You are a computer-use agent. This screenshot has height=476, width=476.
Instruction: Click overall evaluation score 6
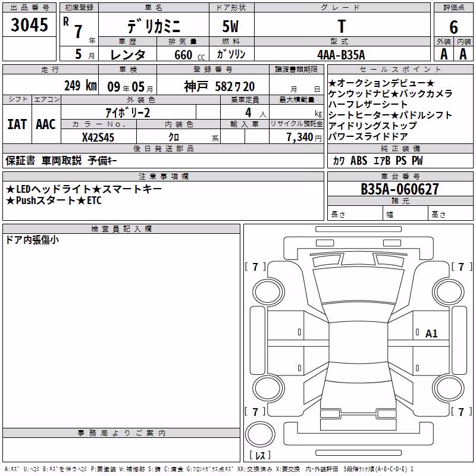pyautogui.click(x=453, y=27)
